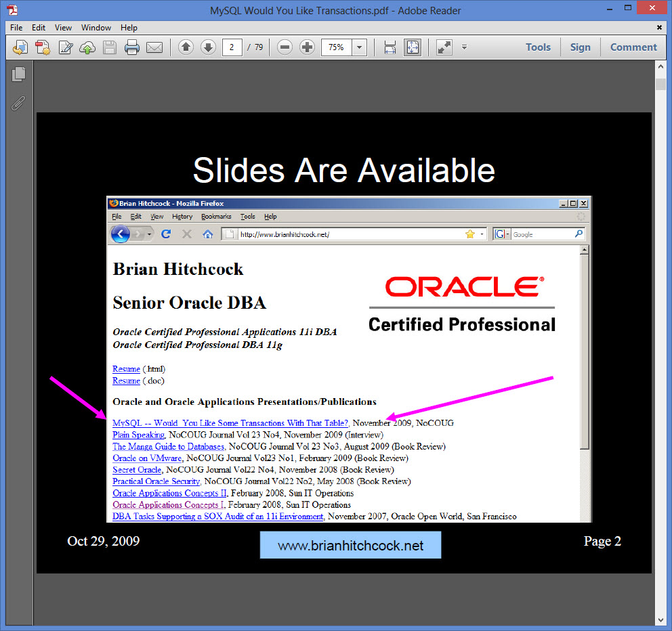Screen dimensions: 672x631
Task: Toggle Read Mode view
Action: pos(444,47)
